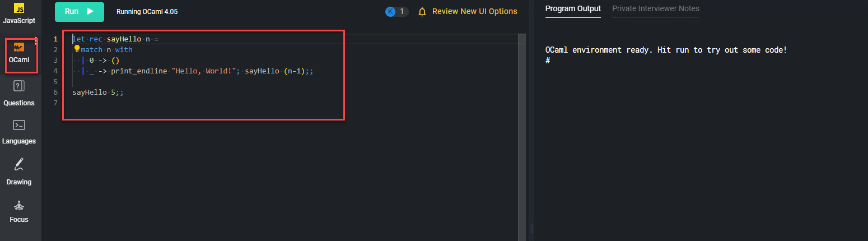868x241 pixels.
Task: Enable Focus mode
Action: tap(18, 211)
